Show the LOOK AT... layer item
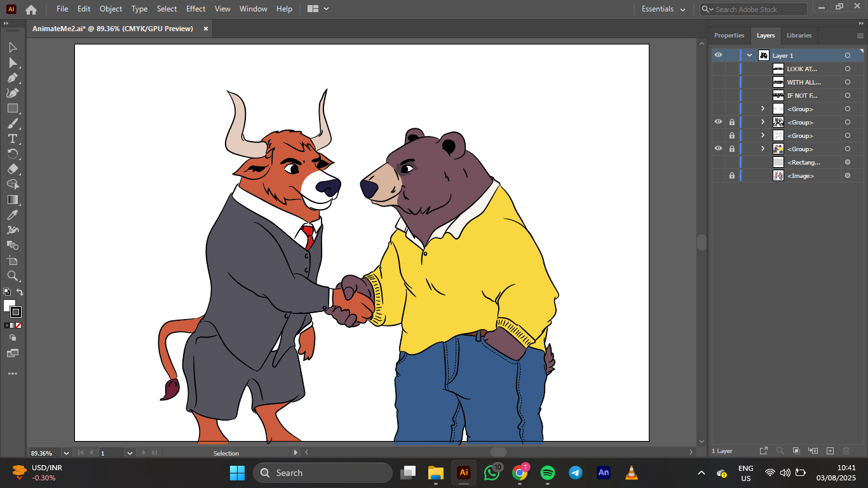The height and width of the screenshot is (488, 868). [x=718, y=69]
